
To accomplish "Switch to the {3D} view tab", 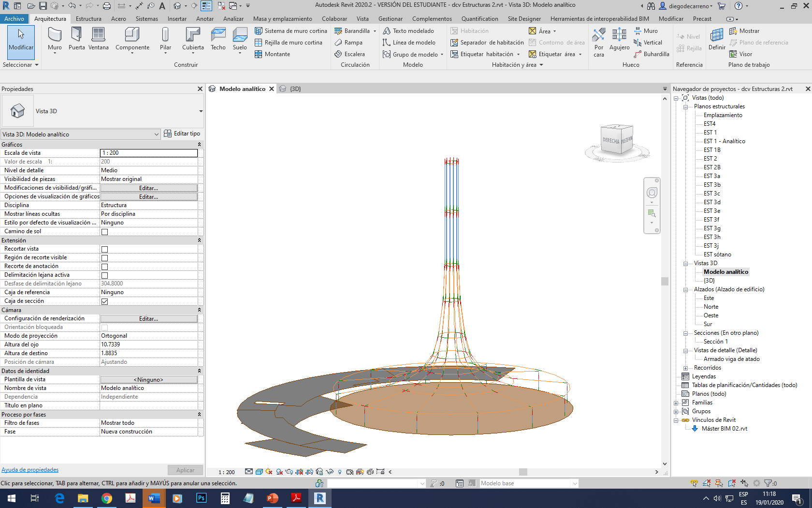I will (295, 89).
